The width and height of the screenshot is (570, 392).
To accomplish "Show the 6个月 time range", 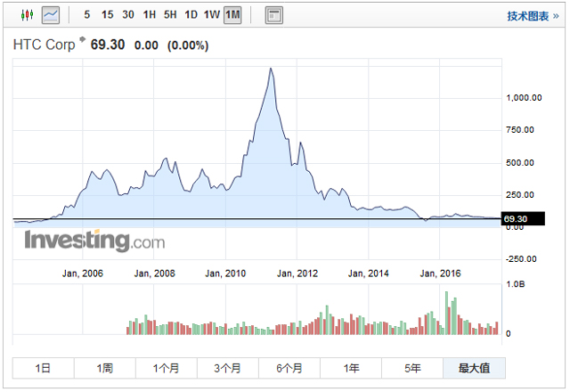I will click(x=289, y=368).
